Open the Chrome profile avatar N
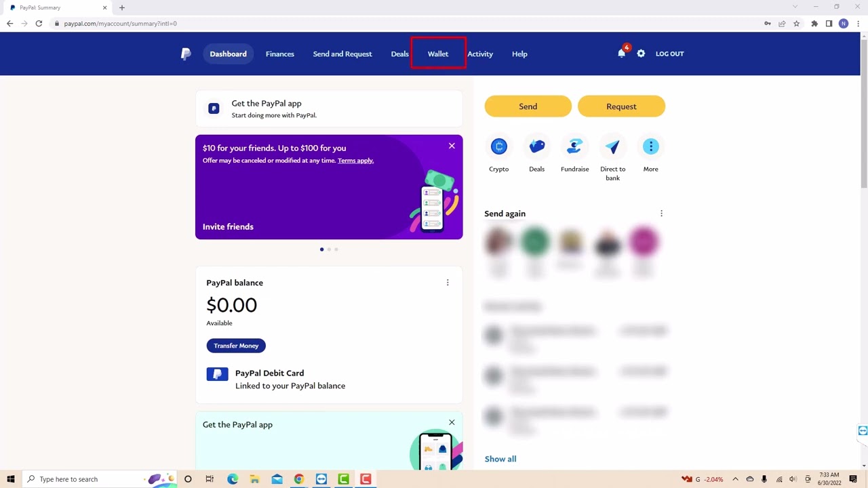The width and height of the screenshot is (868, 488). point(844,23)
